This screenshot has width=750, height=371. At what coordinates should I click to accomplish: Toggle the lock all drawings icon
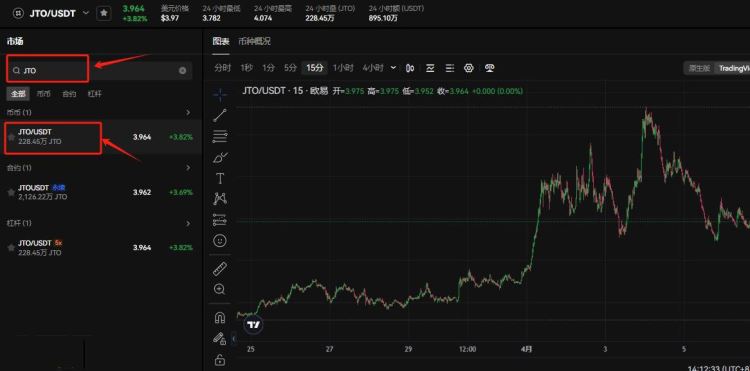(220, 359)
